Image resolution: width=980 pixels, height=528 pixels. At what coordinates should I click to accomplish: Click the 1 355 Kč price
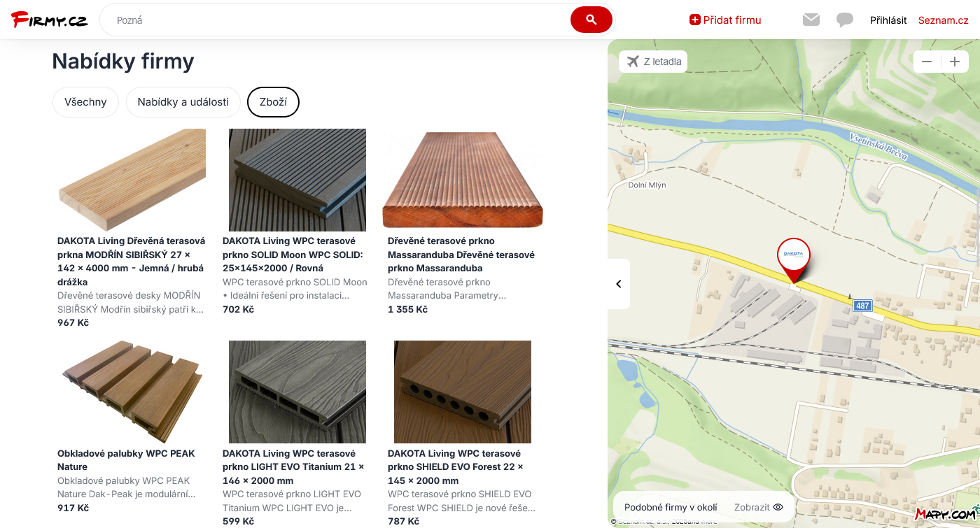[x=407, y=309]
